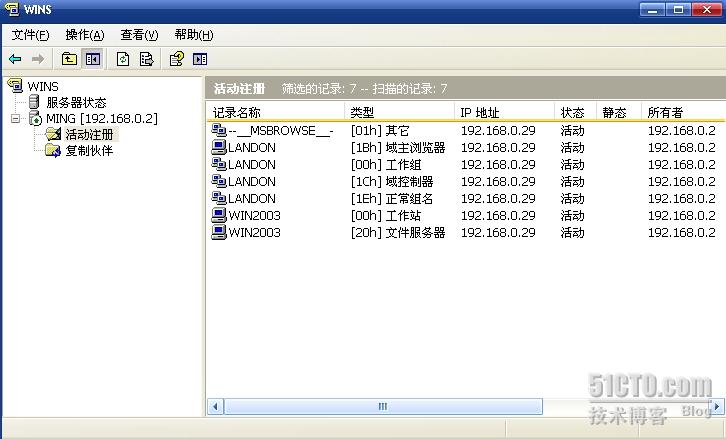Collapse the MING [192.168.0.2] tree node
Viewport: 726px width, 439px height.
pos(16,119)
